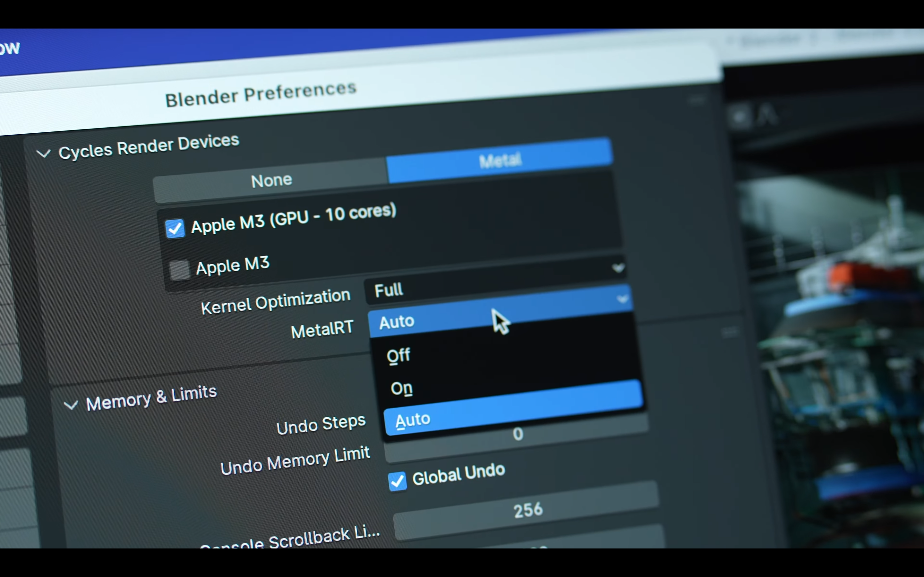Choose On in the MetalRT list
The width and height of the screenshot is (924, 577).
click(x=401, y=389)
